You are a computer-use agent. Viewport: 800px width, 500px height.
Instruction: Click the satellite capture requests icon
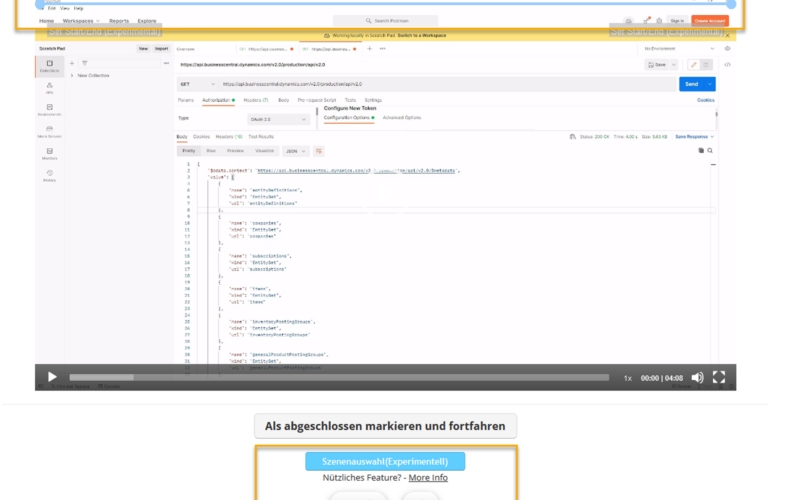[x=646, y=20]
